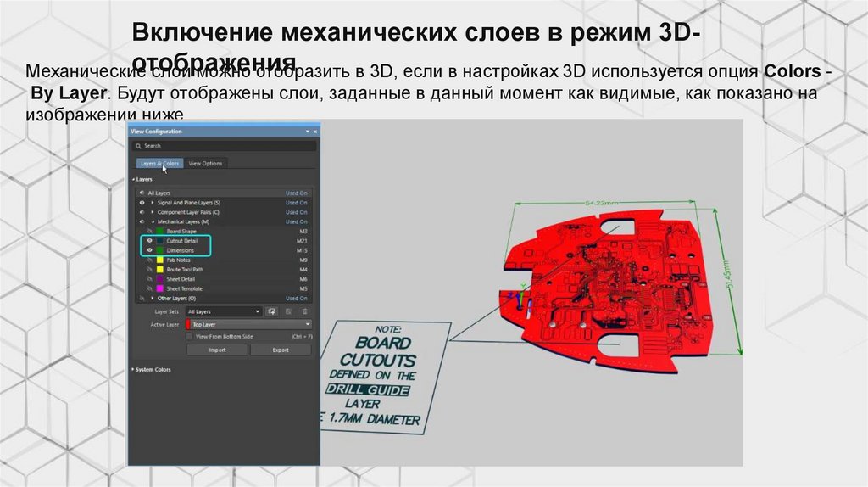Screen dimensions: 868x487
Task: Open the Active Layer dropdown
Action: (x=248, y=324)
